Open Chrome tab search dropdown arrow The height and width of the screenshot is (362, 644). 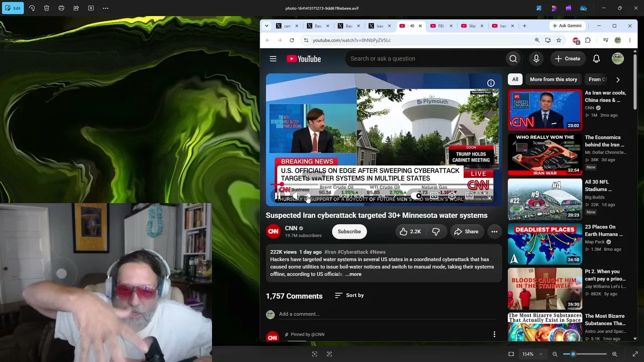[266, 26]
